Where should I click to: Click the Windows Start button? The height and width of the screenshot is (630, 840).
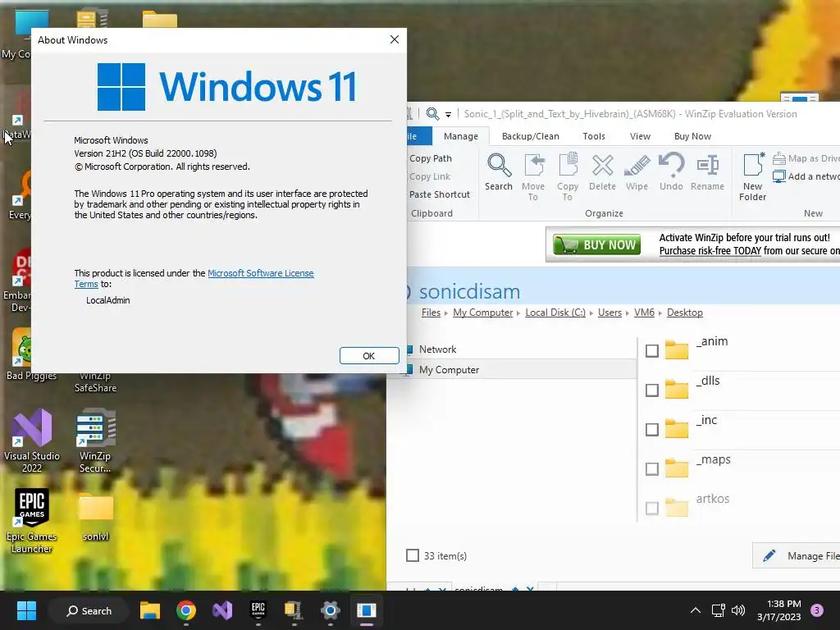coord(26,610)
